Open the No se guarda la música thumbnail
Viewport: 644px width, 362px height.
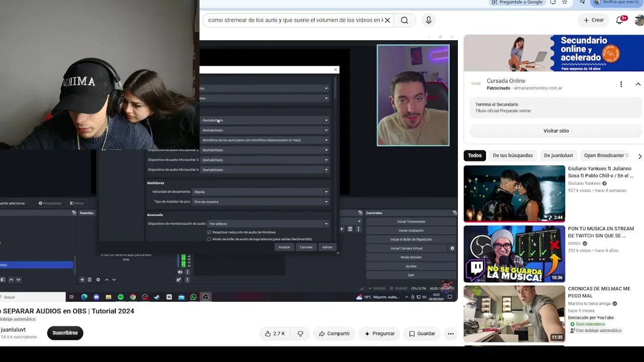514,254
